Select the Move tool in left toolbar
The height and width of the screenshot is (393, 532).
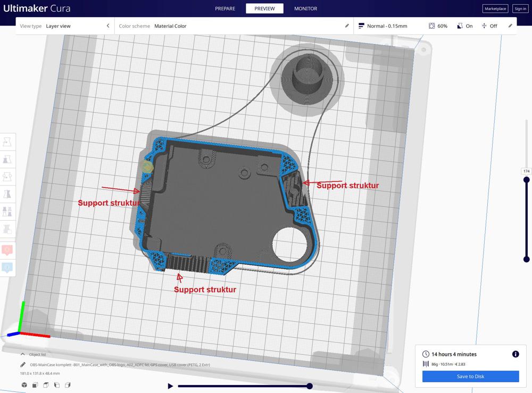7,142
